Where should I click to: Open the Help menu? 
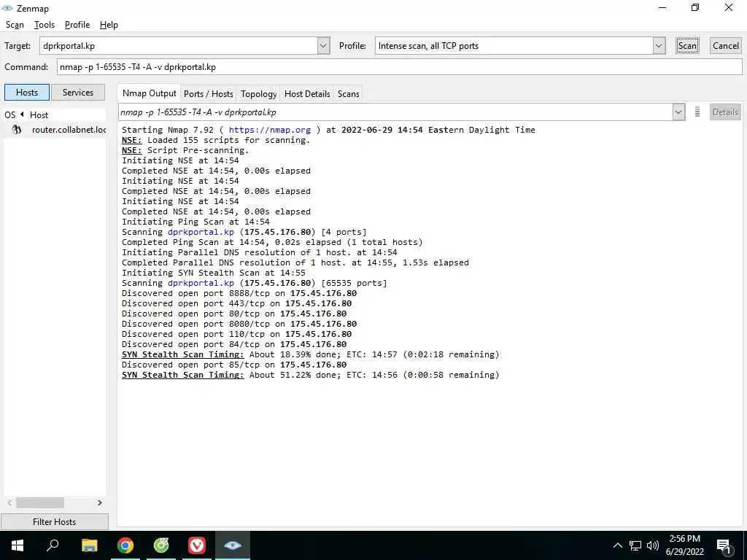pos(109,25)
